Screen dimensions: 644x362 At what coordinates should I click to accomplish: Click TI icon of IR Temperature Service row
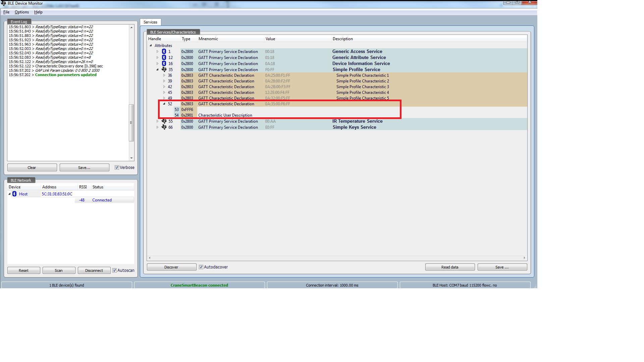[x=164, y=121]
